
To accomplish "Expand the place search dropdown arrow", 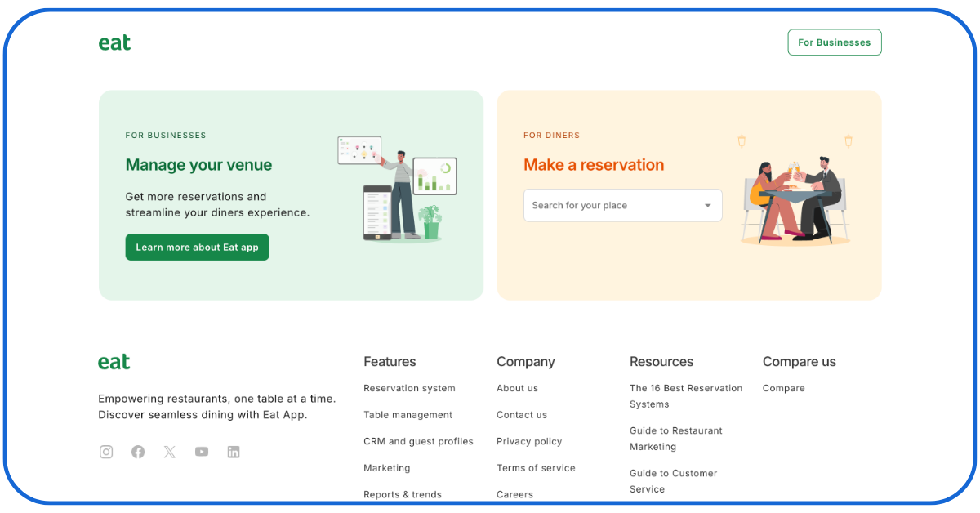I will (708, 206).
